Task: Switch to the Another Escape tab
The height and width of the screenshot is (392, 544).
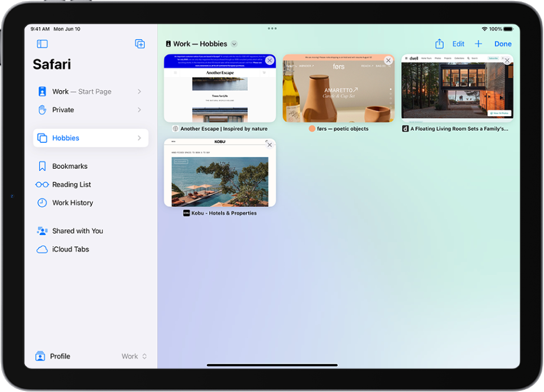Action: point(220,88)
